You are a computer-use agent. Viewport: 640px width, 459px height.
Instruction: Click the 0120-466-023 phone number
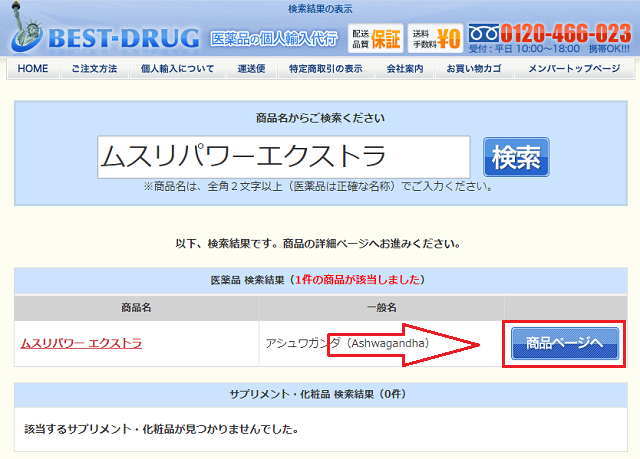(566, 33)
